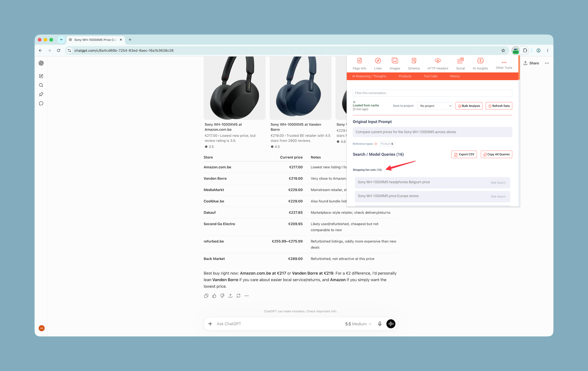Screen dimensions: 588x371
Task: Open the AI Insights tool
Action: [480, 64]
